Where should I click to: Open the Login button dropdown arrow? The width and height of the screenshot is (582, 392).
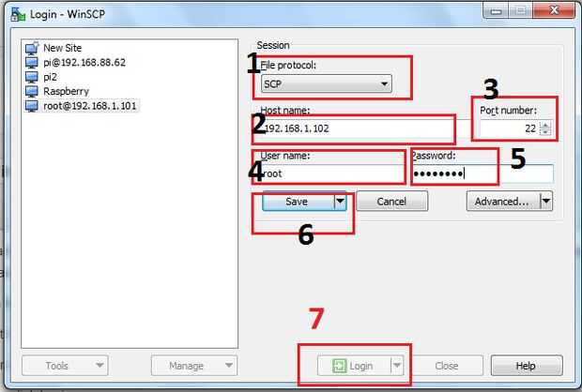coord(397,366)
